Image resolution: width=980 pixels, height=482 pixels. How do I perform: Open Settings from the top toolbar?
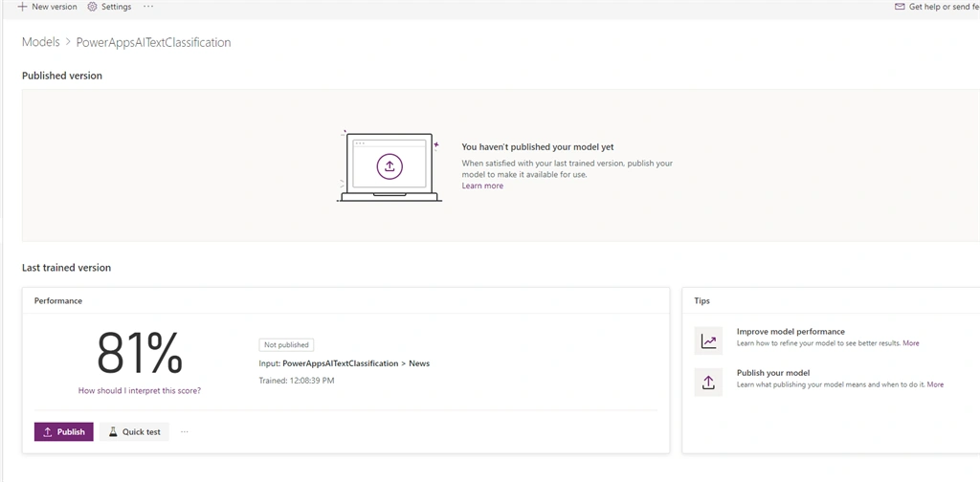pos(109,7)
